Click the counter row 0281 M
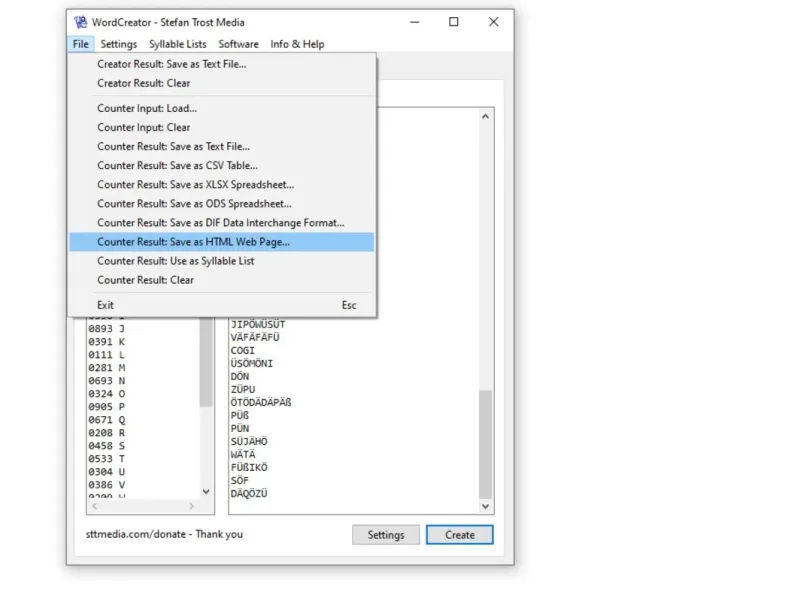800x600 pixels. click(x=107, y=368)
